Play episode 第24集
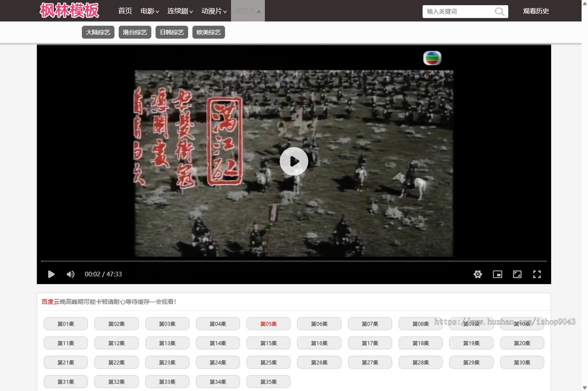Screen dimensions: 588x391 (x=218, y=362)
